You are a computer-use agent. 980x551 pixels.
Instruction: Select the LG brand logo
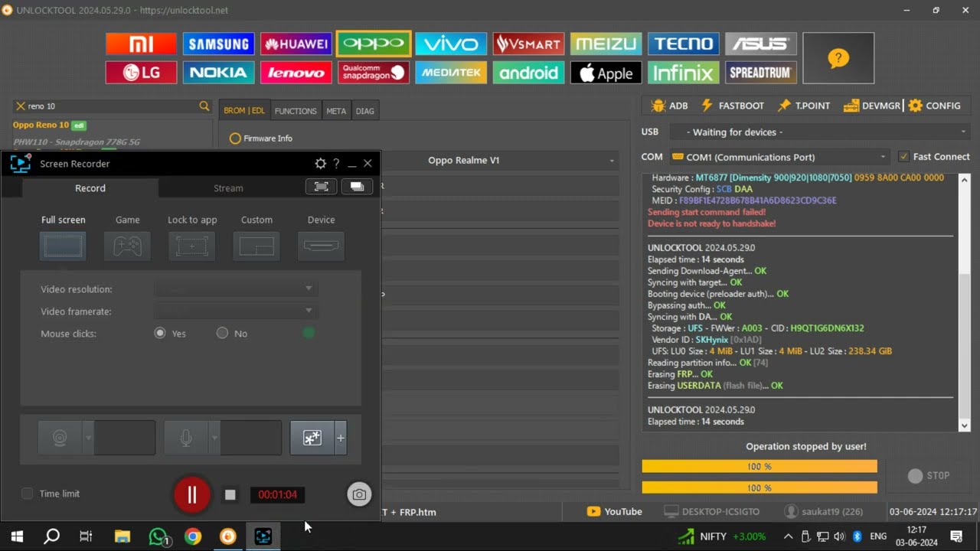[141, 73]
